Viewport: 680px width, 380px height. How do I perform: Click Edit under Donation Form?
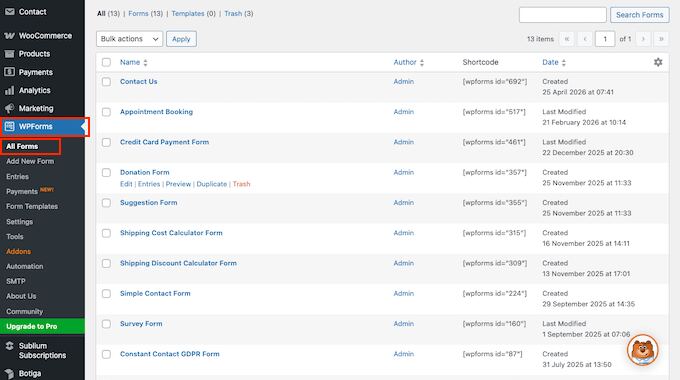[x=126, y=184]
